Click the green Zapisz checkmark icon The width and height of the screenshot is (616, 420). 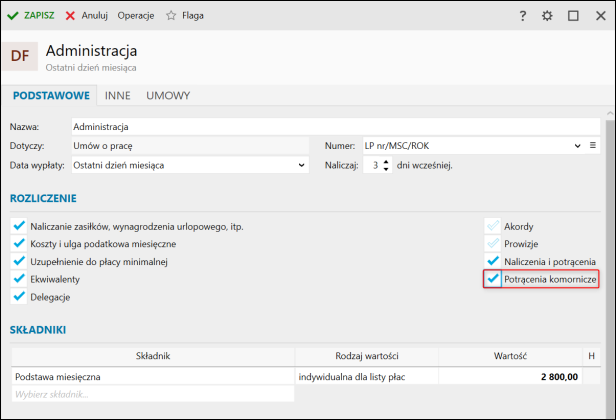click(13, 16)
